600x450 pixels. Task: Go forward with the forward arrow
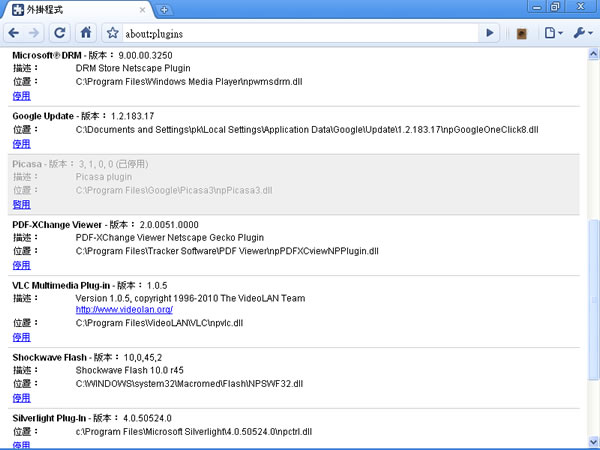[x=34, y=33]
